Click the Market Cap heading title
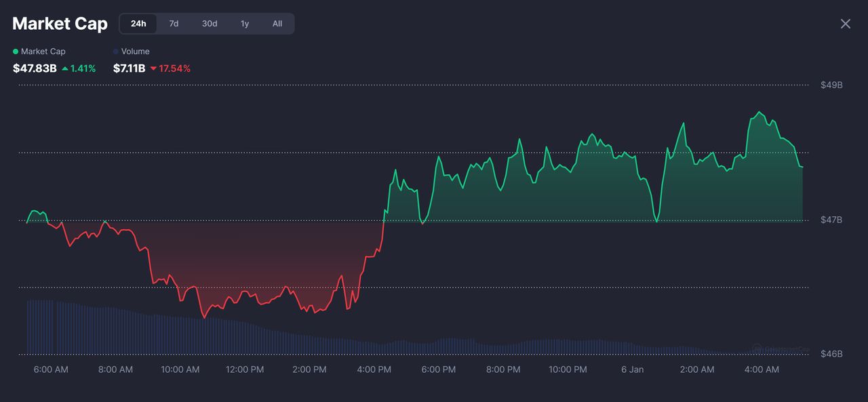Image resolution: width=868 pixels, height=402 pixels. click(x=60, y=24)
